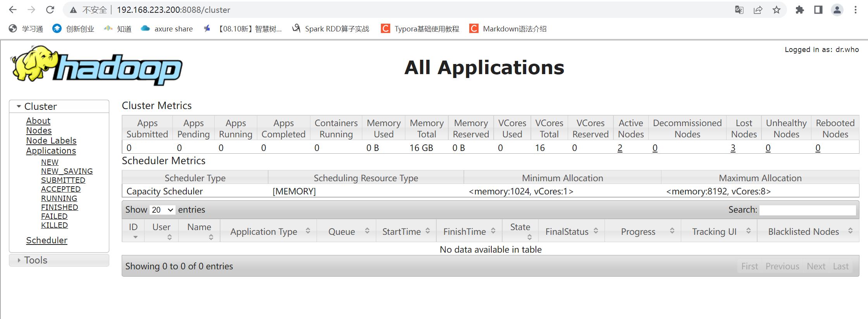868x319 pixels.
Task: Open the Markdown语法介绍 bookmark
Action: 508,29
